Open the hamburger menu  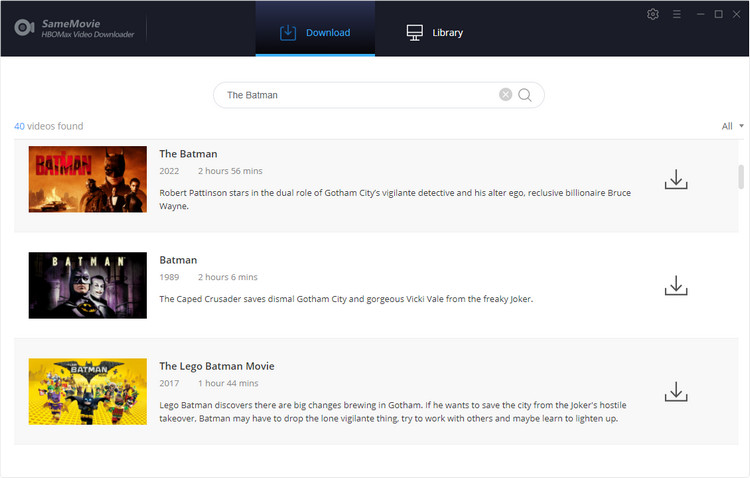coord(677,14)
